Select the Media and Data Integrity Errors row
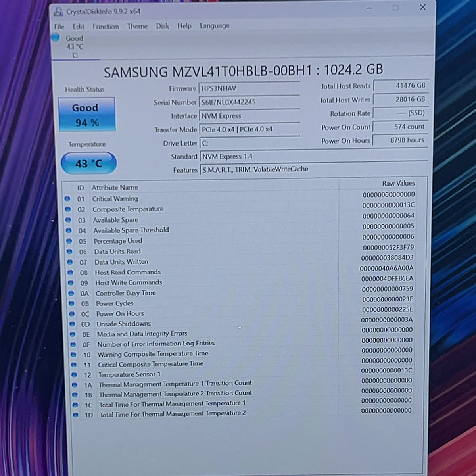 [x=241, y=333]
